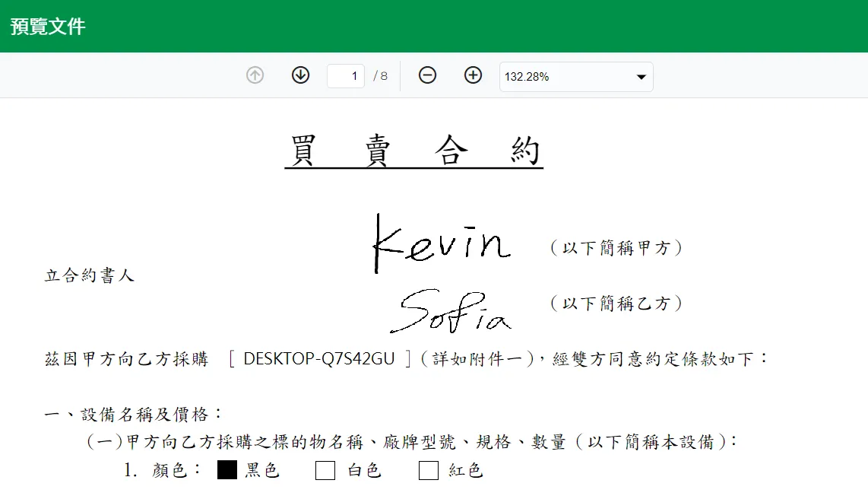Image resolution: width=868 pixels, height=496 pixels.
Task: Click the circular minus button to reduce zoom
Action: tap(427, 75)
